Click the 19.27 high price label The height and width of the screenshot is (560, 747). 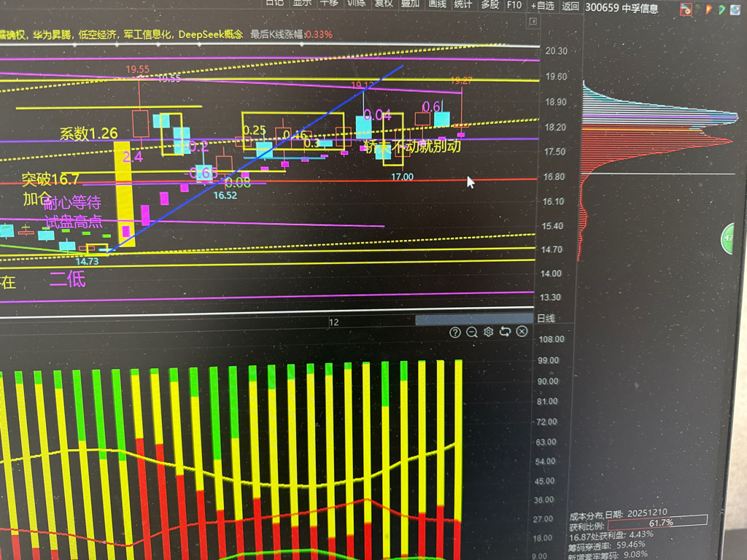(461, 81)
